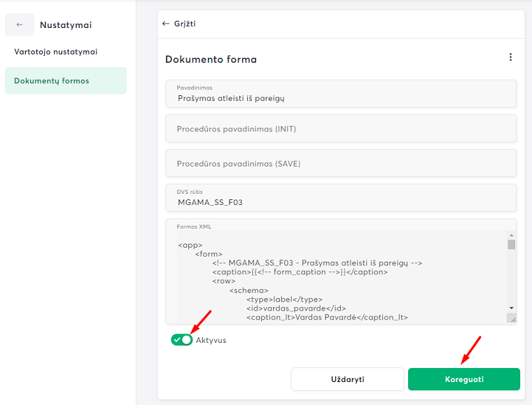Screen dimensions: 532x405
Task: Focus the Procedūros pavadinimas (SAVE) field
Action: (341, 164)
